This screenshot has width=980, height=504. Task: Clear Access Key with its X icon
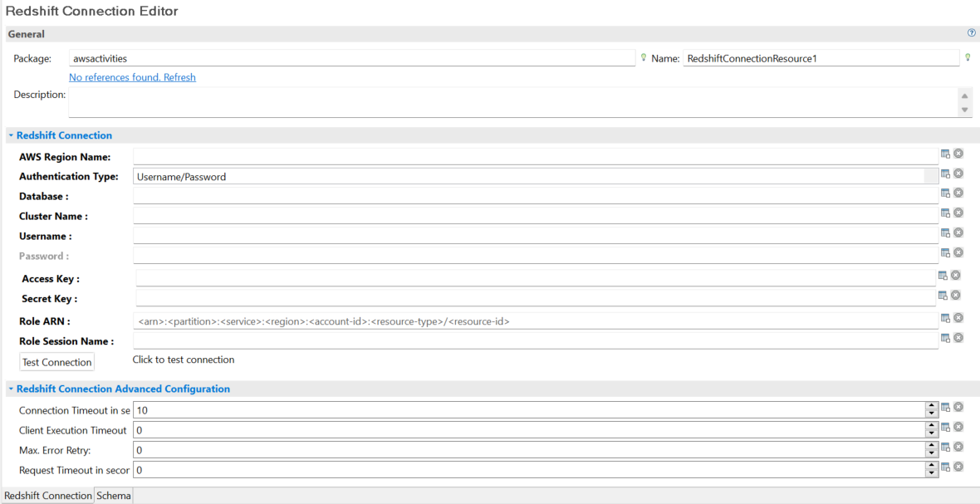tap(956, 276)
